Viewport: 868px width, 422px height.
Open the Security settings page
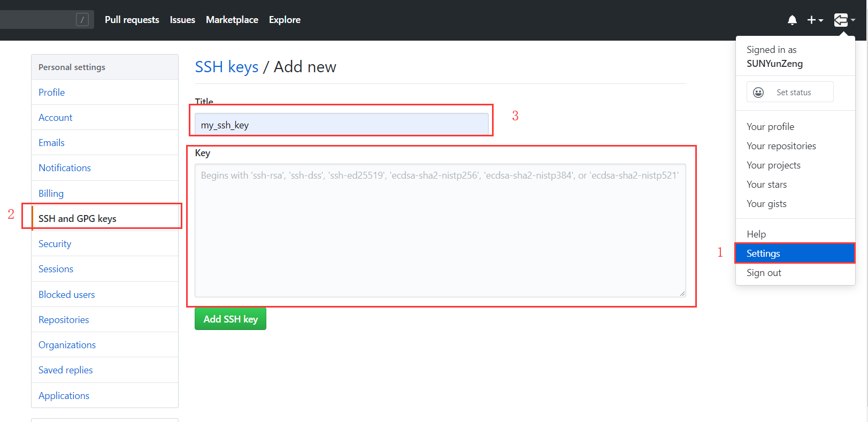click(55, 244)
